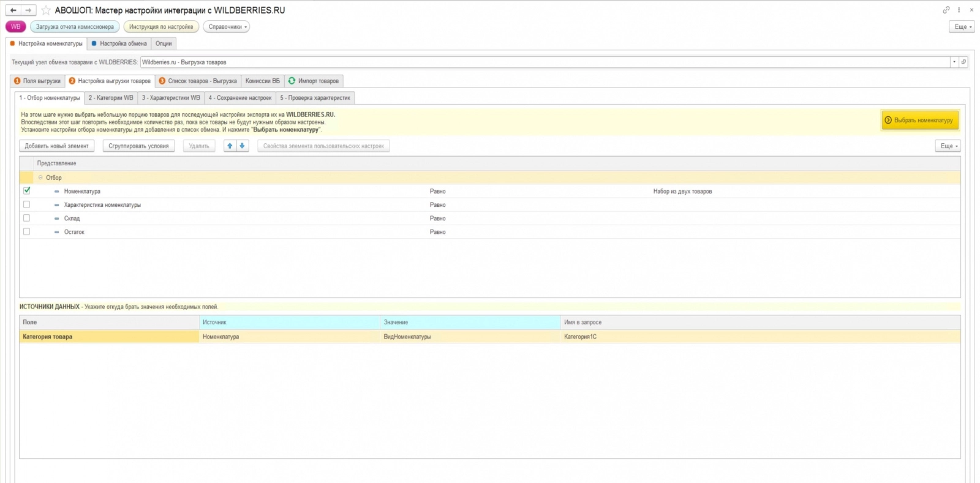
Task: Click value Набор из двух товаров
Action: (682, 192)
